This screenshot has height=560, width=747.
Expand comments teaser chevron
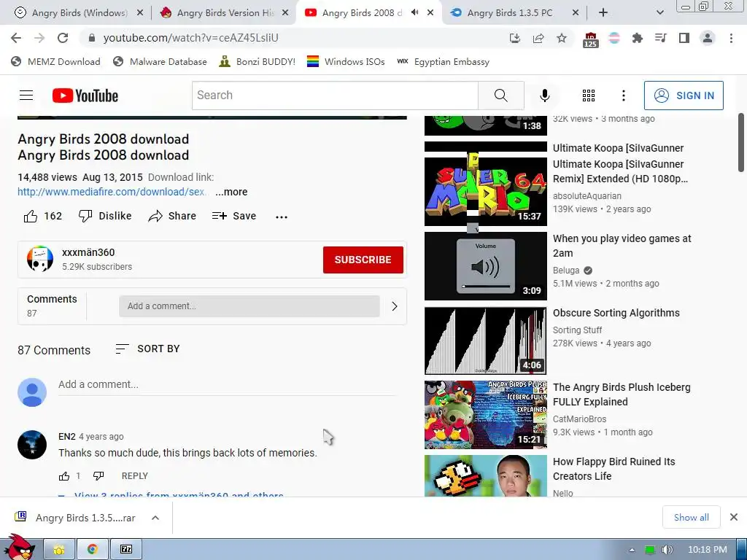point(395,306)
